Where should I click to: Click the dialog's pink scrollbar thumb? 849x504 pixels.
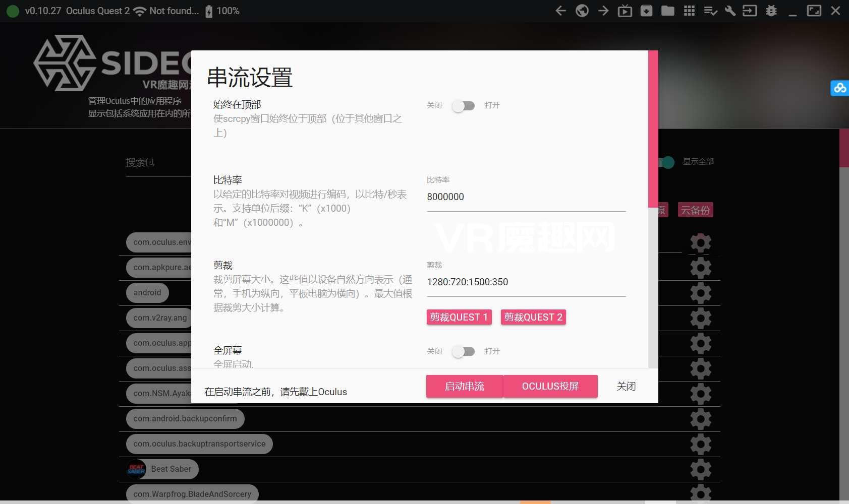tap(653, 129)
